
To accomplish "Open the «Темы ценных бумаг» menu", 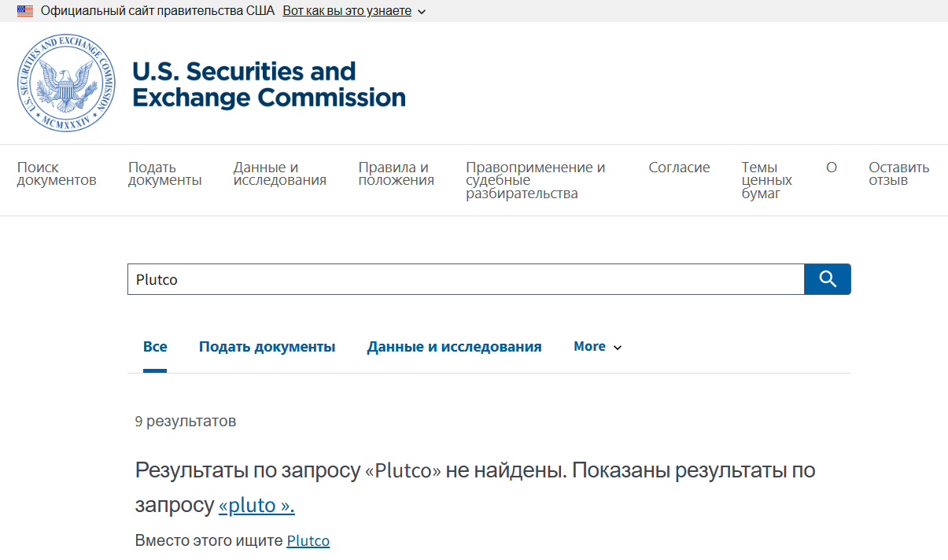I will coord(765,179).
